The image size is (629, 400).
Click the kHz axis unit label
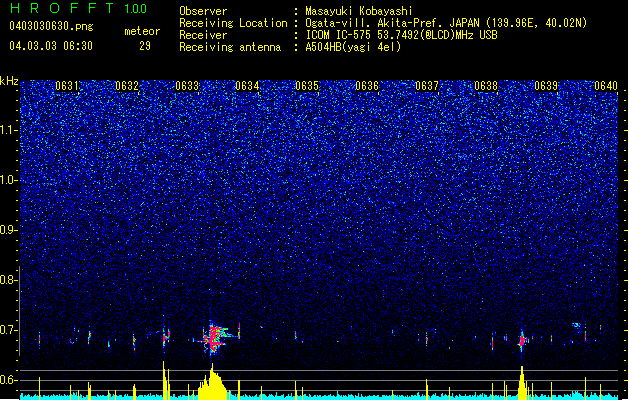click(x=9, y=81)
